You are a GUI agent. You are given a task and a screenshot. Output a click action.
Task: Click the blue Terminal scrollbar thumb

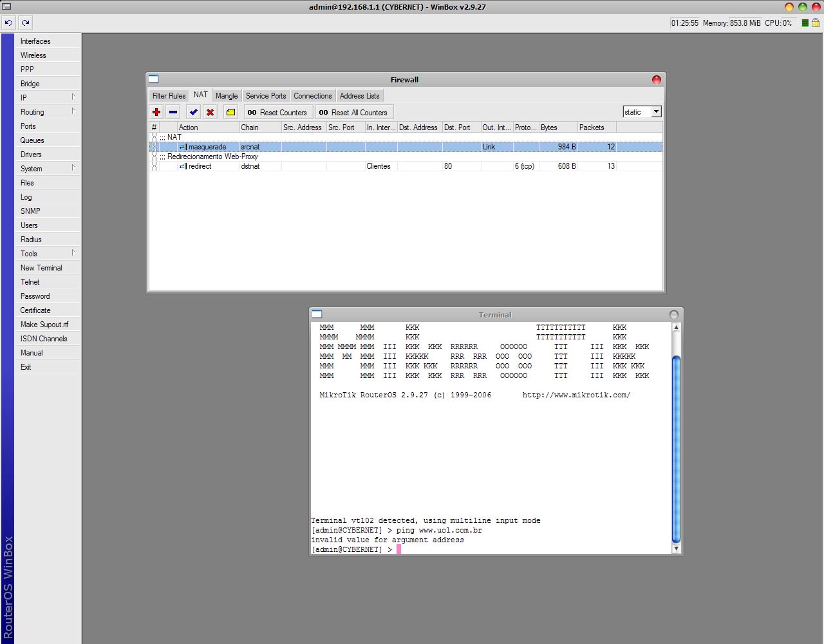[676, 450]
